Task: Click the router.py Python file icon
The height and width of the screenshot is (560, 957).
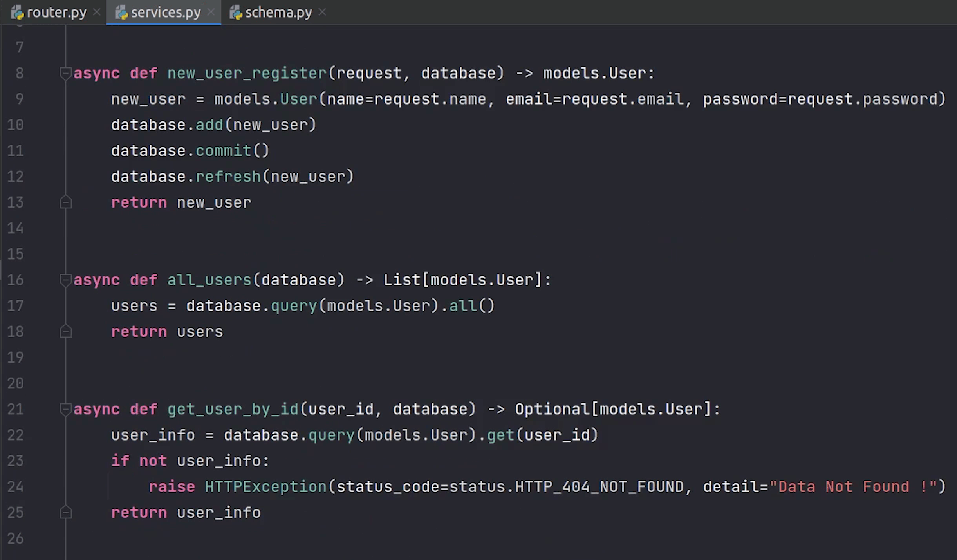Action: pyautogui.click(x=17, y=13)
